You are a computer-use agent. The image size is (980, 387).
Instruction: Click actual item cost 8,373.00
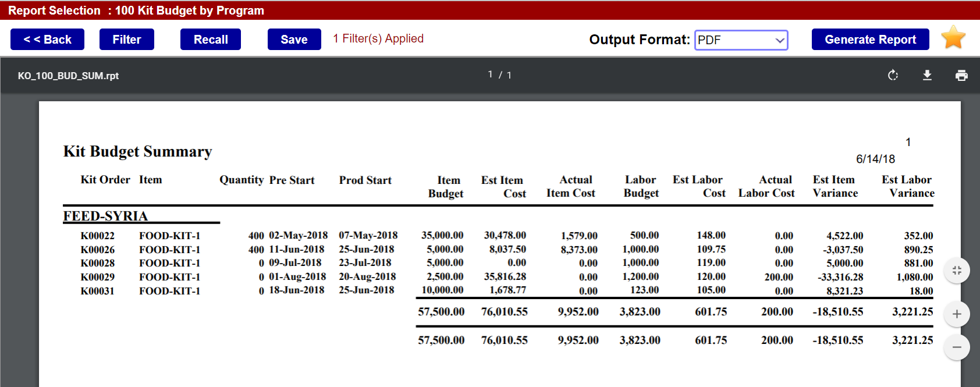[x=579, y=250]
